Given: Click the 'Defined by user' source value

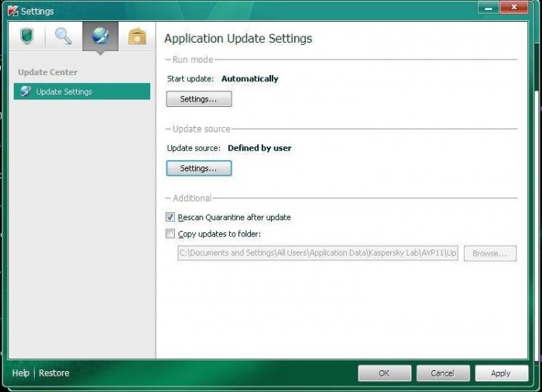Looking at the screenshot, I should [259, 148].
